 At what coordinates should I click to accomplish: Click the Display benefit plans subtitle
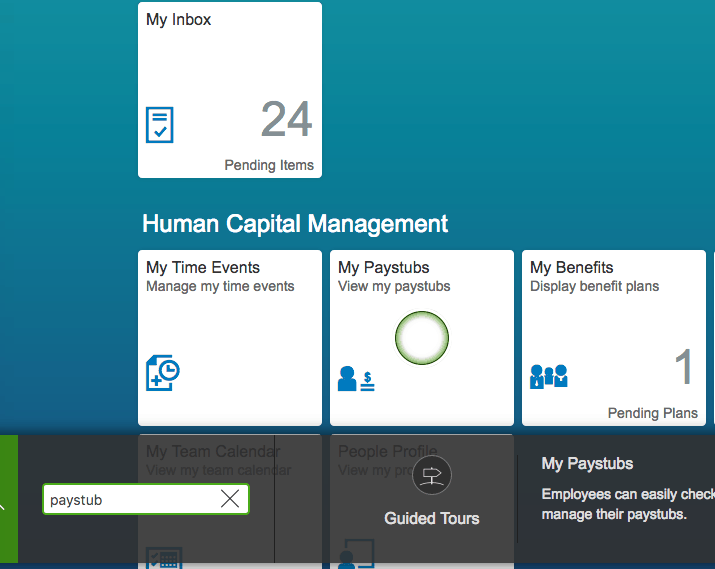tap(595, 286)
